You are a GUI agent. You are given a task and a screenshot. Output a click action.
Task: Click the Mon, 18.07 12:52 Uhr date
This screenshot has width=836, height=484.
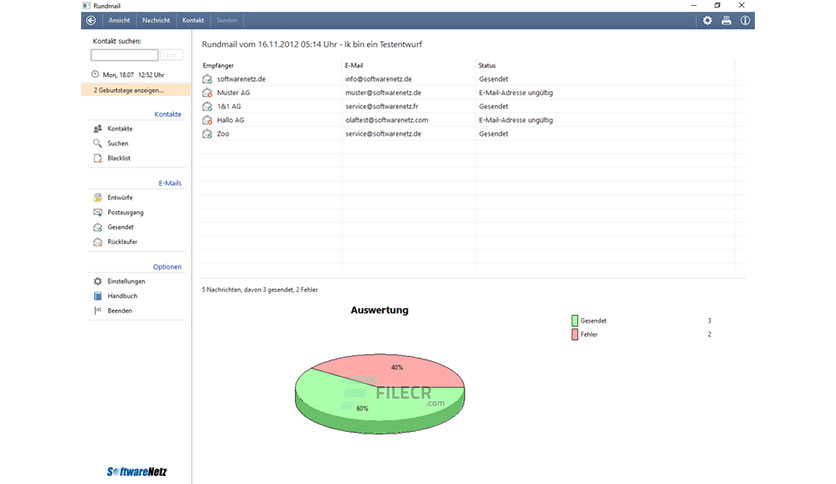pyautogui.click(x=133, y=75)
